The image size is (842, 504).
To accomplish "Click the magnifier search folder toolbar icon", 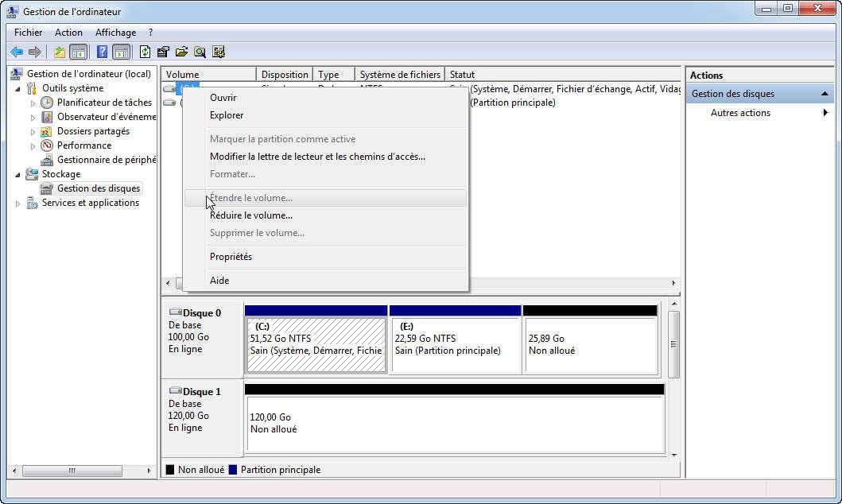I will pyautogui.click(x=200, y=52).
